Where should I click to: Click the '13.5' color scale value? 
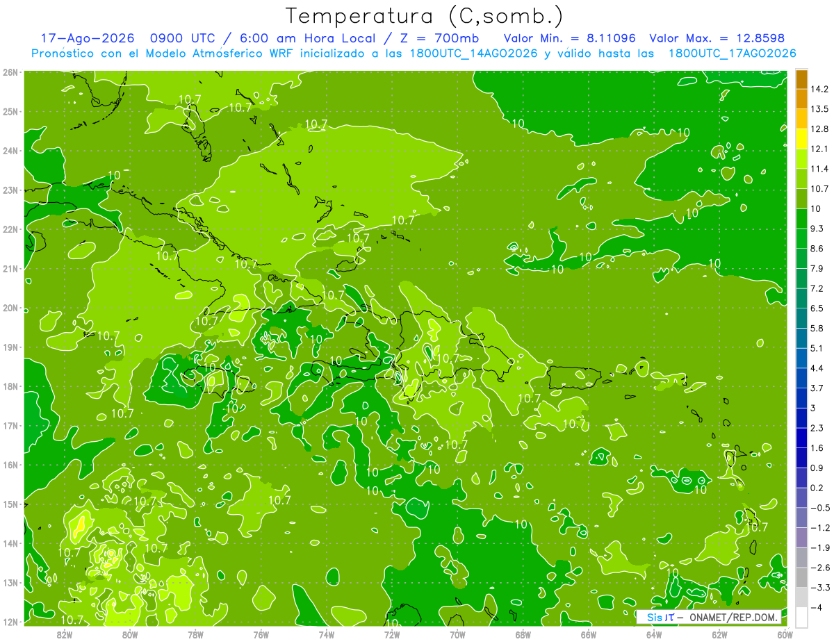coord(819,109)
